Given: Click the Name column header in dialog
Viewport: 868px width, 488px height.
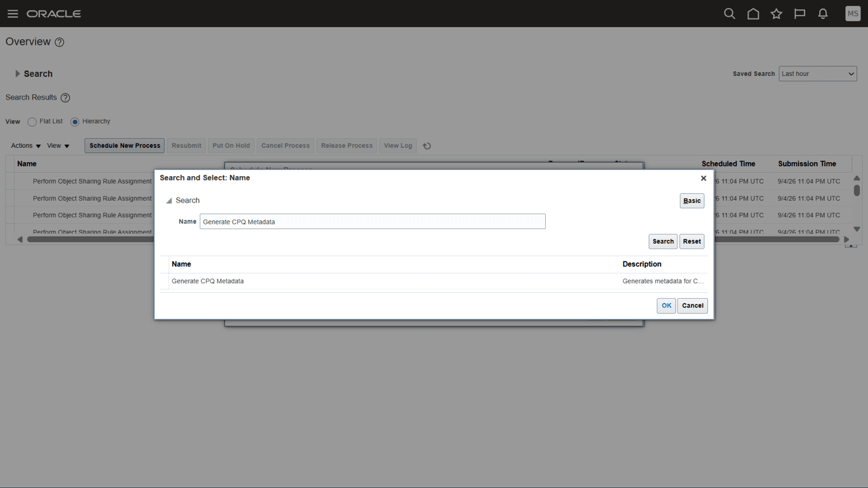Looking at the screenshot, I should coord(181,264).
